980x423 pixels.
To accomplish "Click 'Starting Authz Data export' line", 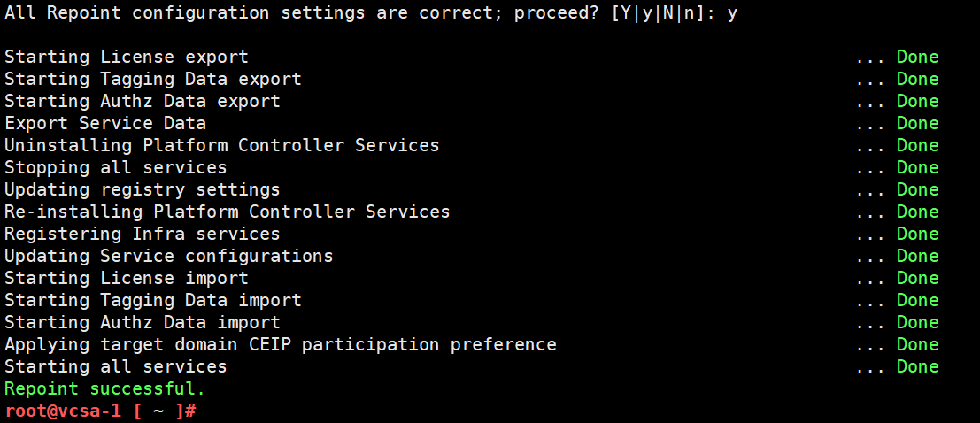I will pos(143,101).
